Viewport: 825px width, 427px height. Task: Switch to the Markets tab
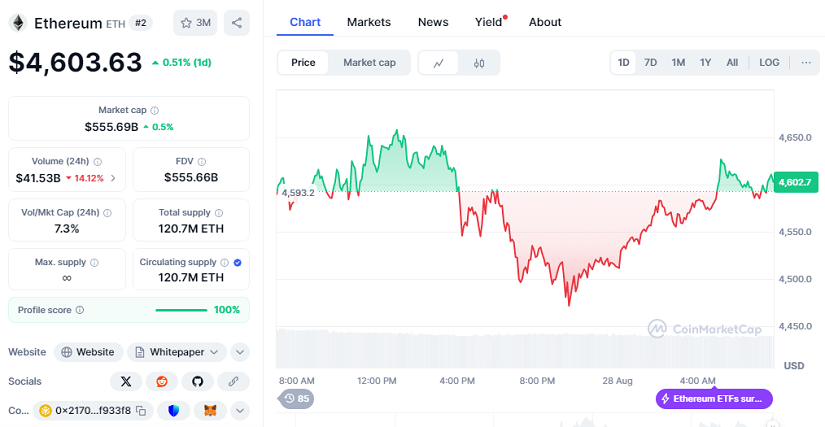(369, 22)
